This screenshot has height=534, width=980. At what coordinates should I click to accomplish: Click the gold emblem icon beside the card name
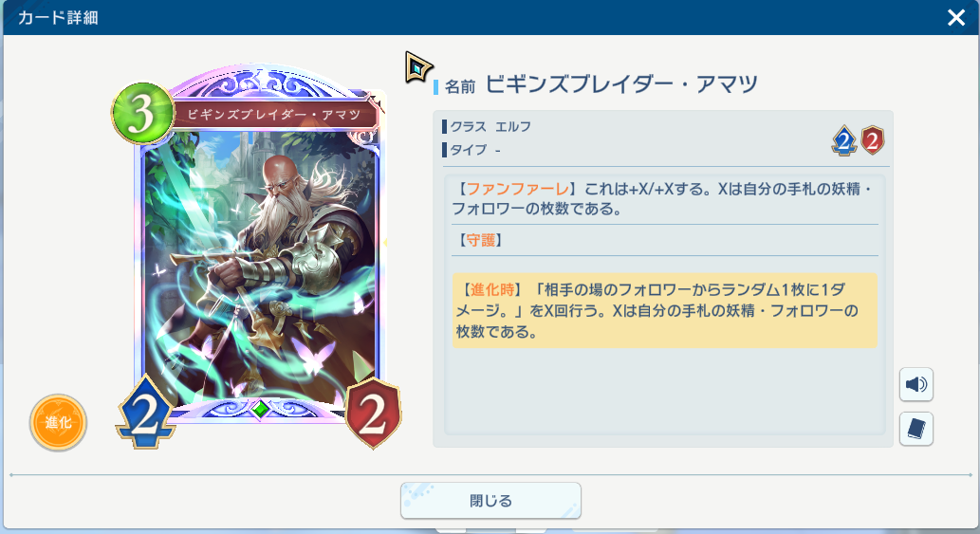pos(417,66)
